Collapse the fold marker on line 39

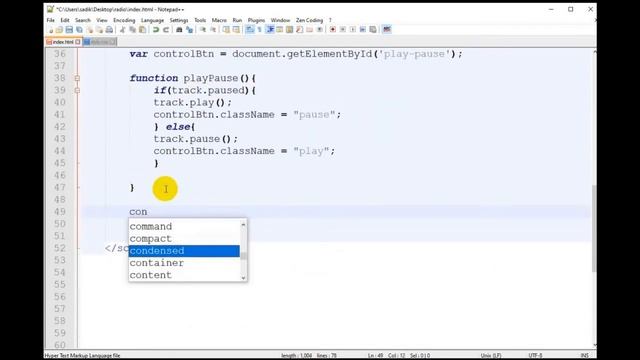coord(77,90)
